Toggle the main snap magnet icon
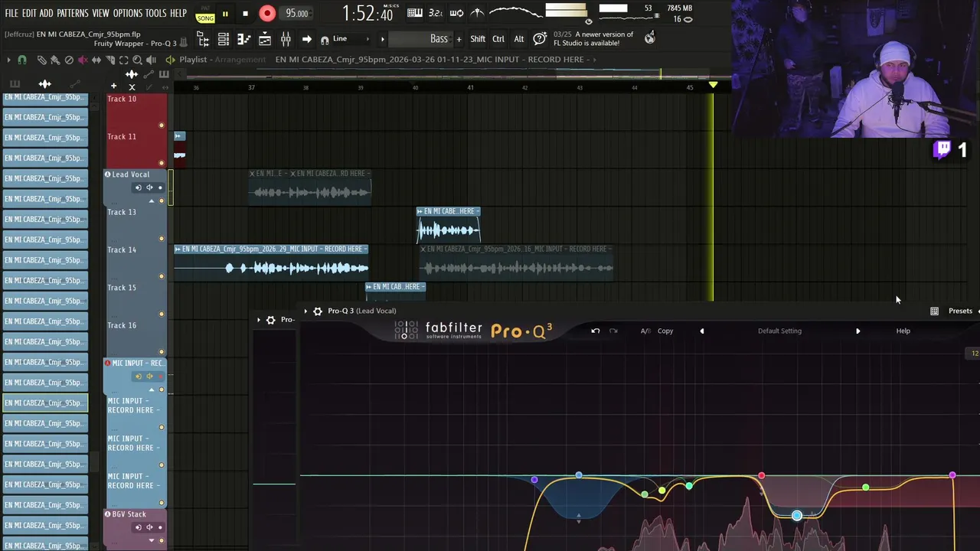Screen dimensions: 980x551 325,40
